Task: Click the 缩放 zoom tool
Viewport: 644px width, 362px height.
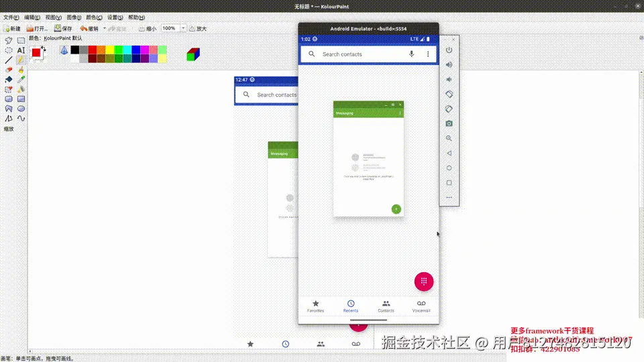Action: point(9,129)
